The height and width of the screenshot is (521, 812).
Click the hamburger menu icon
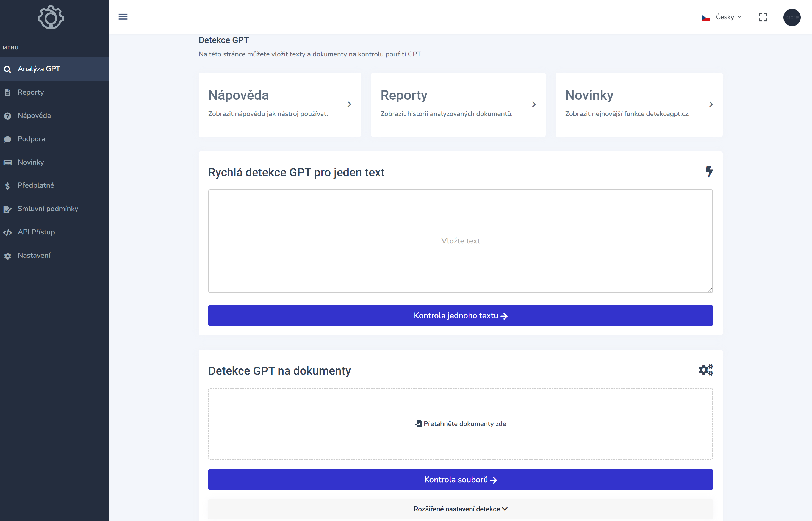tap(123, 16)
